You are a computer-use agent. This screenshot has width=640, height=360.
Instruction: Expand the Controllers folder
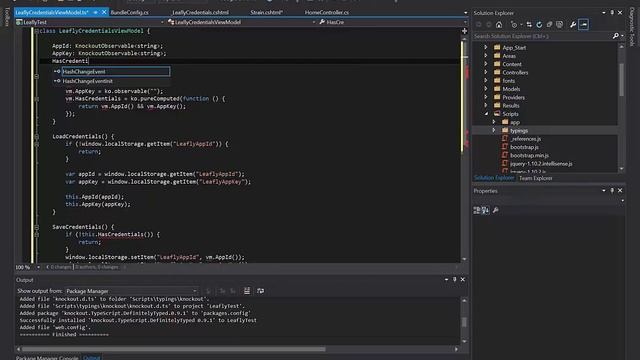[486, 72]
